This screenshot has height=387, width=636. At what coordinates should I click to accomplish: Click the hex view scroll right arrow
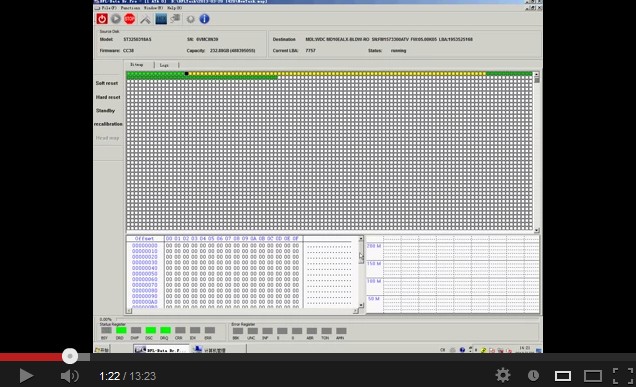[355, 311]
